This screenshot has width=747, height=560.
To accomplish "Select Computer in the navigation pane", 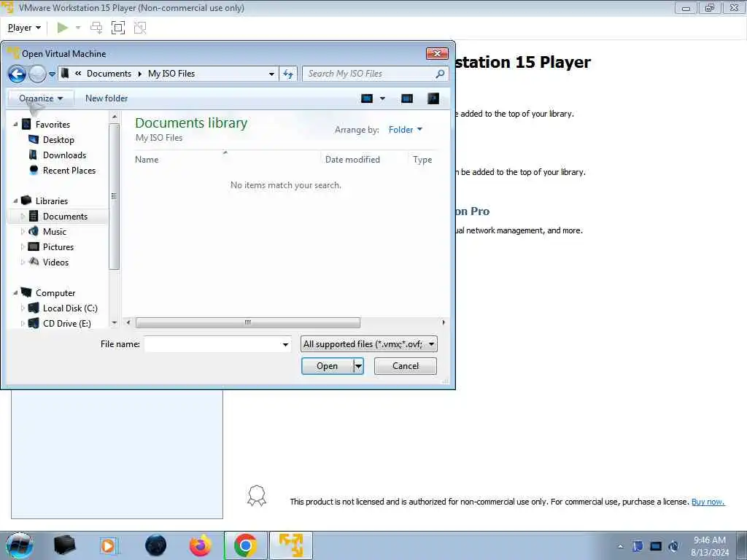I will pos(55,293).
